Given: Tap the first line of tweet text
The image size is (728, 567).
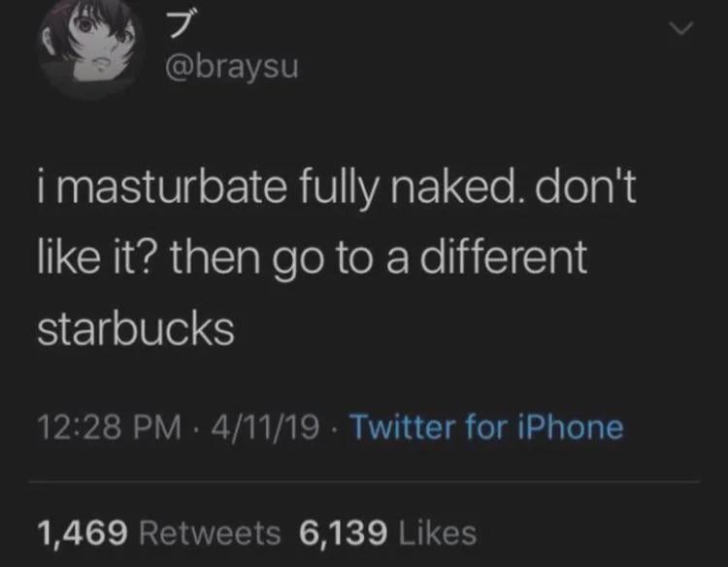Looking at the screenshot, I should [337, 187].
